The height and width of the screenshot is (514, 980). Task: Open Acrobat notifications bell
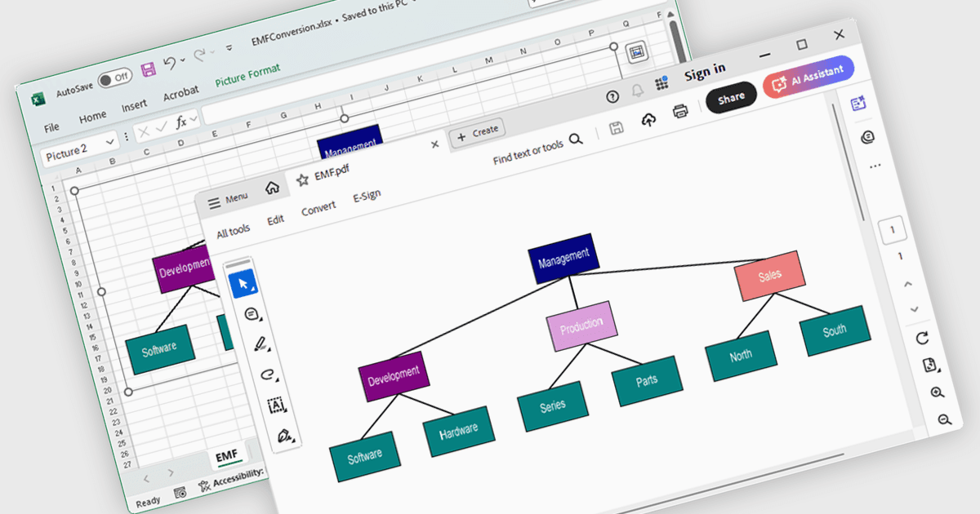(x=637, y=91)
